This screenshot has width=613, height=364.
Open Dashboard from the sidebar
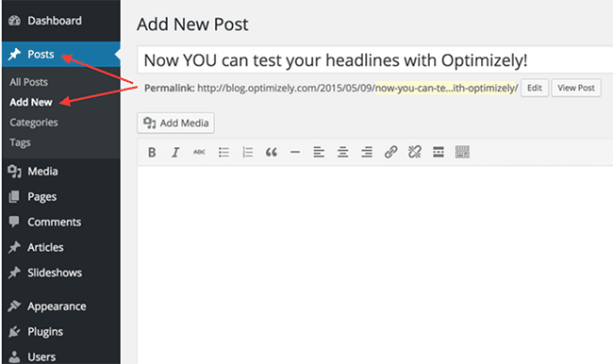point(61,21)
